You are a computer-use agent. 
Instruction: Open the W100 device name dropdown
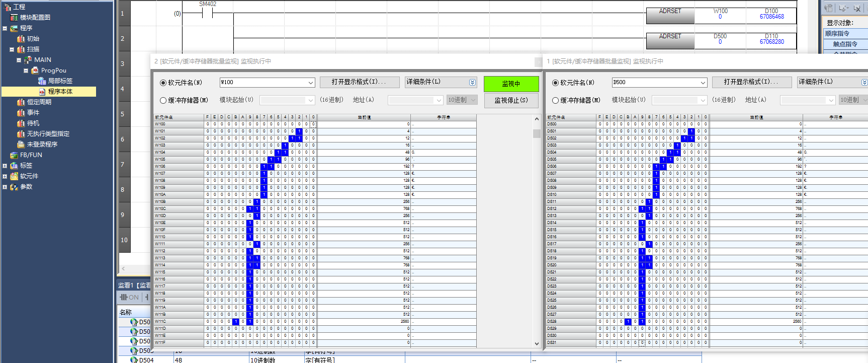[311, 83]
